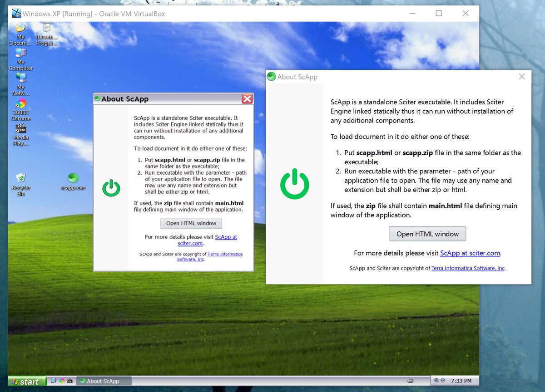Open the Recommended Programs desktop icon
This screenshot has height=392, width=545.
click(x=46, y=34)
